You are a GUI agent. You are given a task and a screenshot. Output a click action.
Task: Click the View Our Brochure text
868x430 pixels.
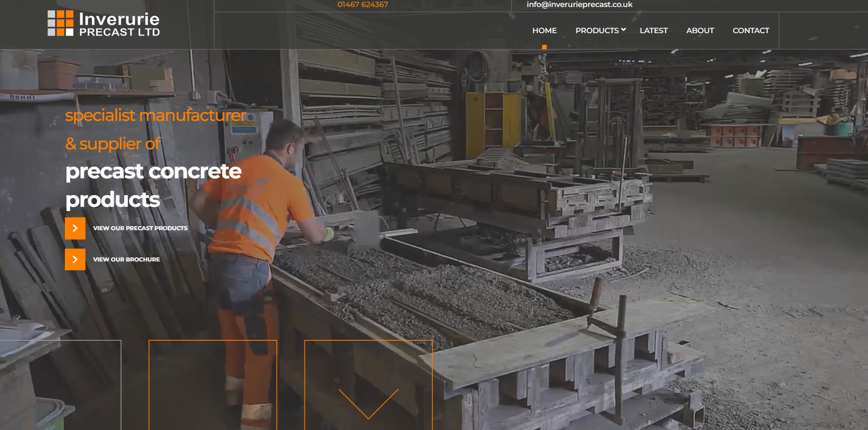click(126, 260)
